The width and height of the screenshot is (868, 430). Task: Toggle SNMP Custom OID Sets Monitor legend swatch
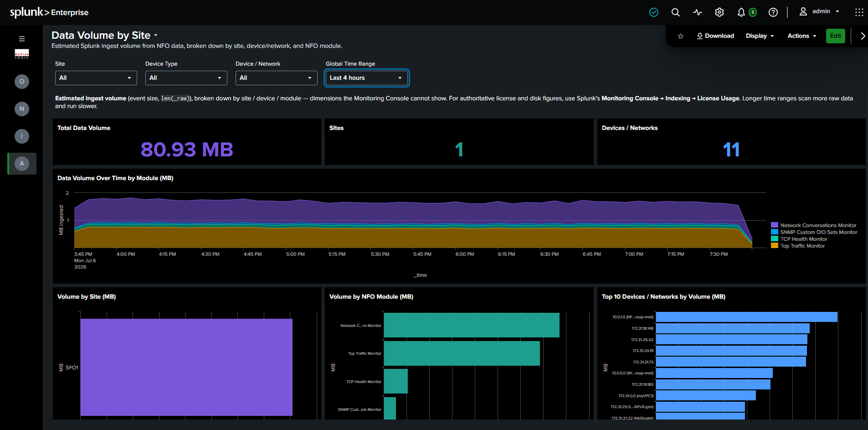coord(774,232)
